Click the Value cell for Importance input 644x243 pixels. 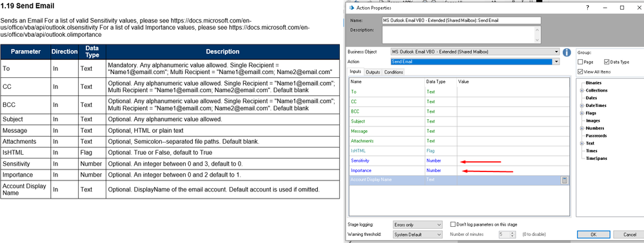click(512, 170)
